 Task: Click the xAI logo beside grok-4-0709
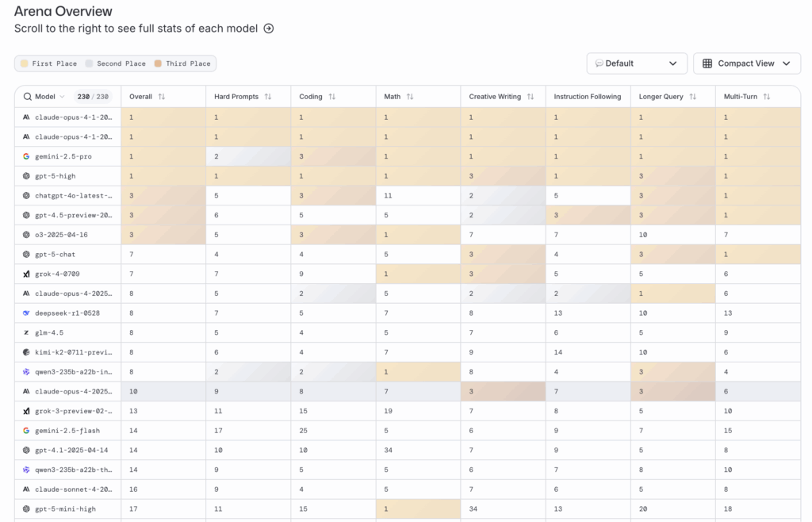26,274
